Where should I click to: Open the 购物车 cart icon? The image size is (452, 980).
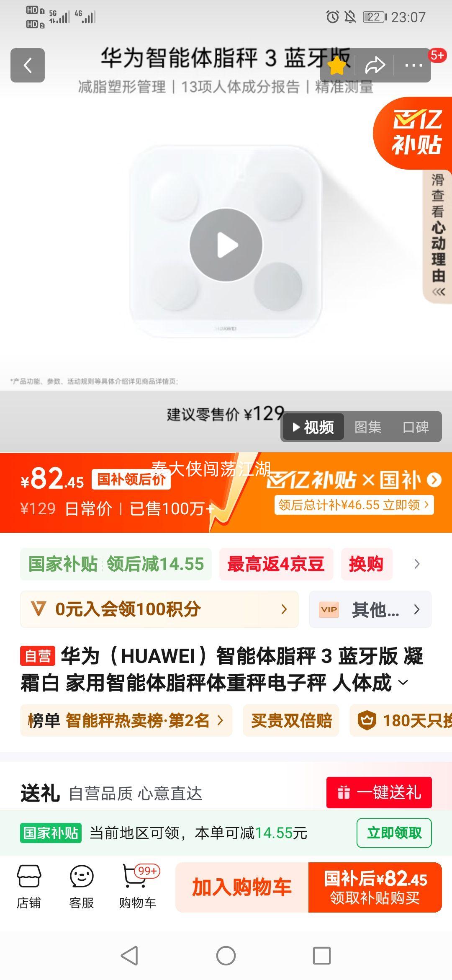(138, 886)
